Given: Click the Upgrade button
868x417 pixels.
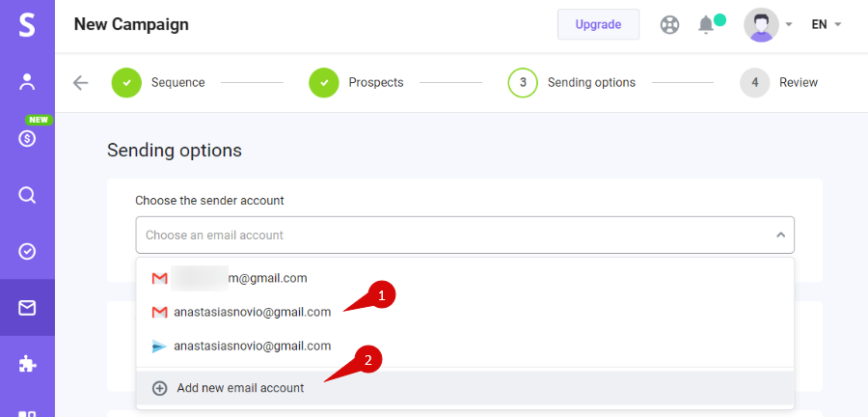Looking at the screenshot, I should coord(598,24).
